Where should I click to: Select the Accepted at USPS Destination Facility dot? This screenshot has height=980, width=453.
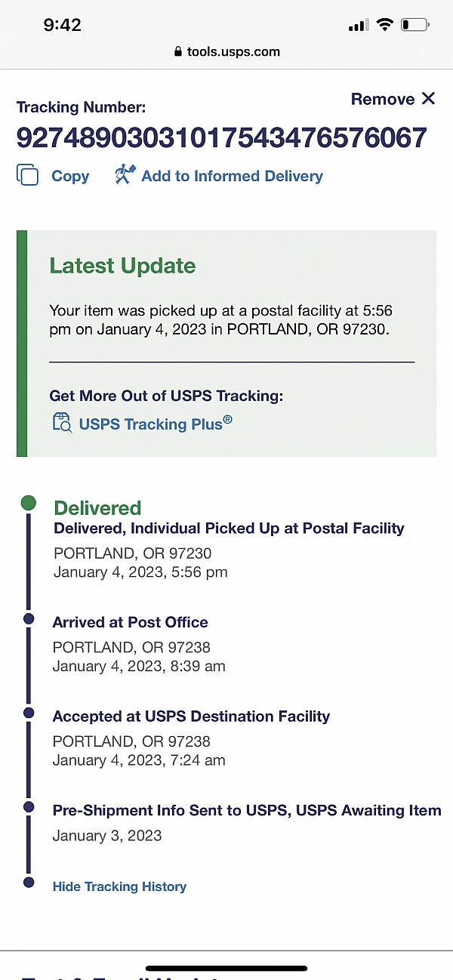click(29, 713)
